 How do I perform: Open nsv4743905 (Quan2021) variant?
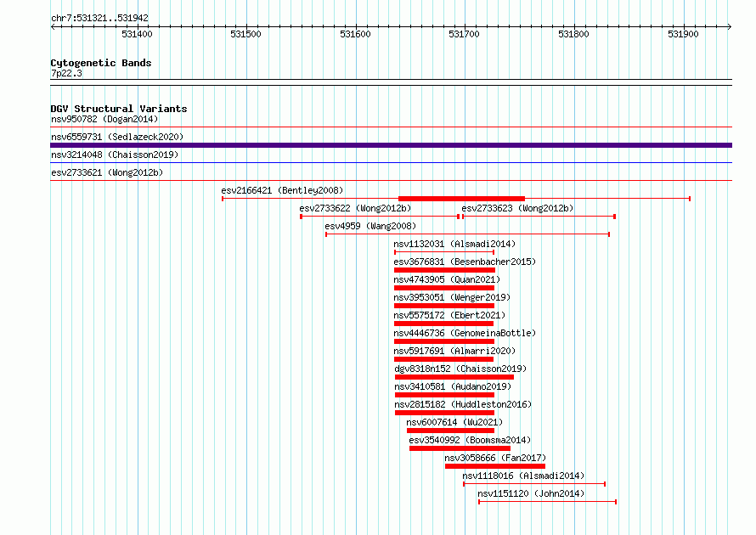click(447, 279)
